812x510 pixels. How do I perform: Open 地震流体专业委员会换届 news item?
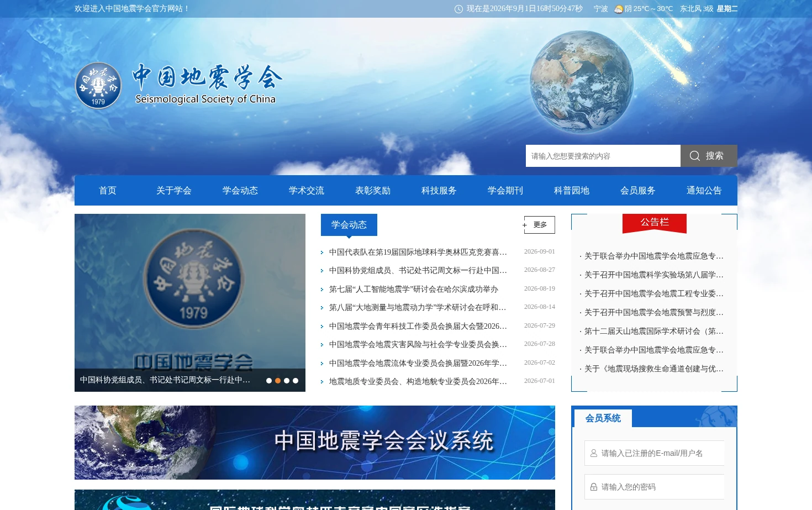pos(418,363)
